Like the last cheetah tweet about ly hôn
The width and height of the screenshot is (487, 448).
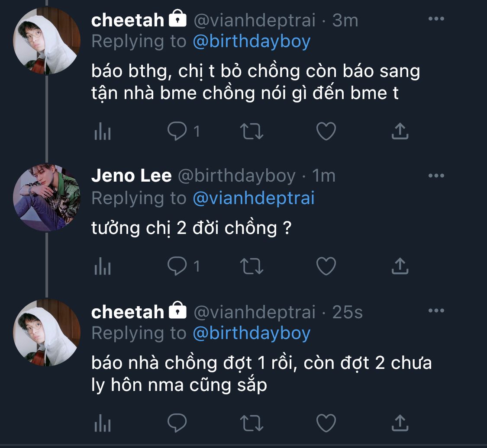[326, 423]
